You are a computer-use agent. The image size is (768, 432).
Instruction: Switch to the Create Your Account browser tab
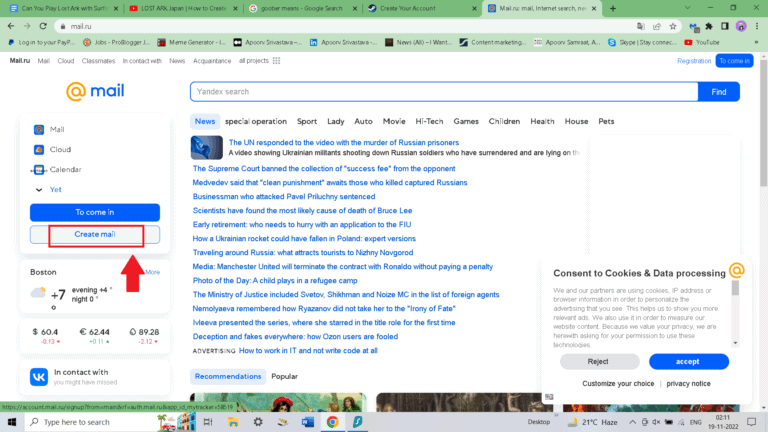tap(421, 8)
